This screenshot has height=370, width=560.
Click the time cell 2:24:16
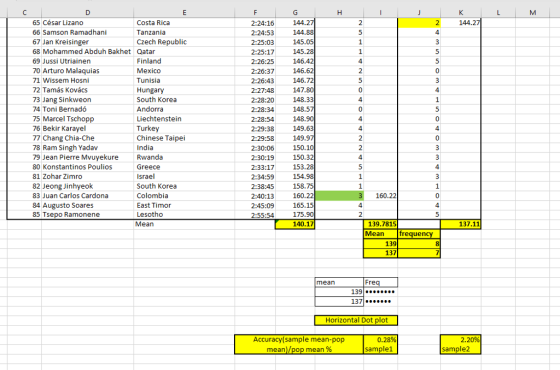tap(255, 23)
